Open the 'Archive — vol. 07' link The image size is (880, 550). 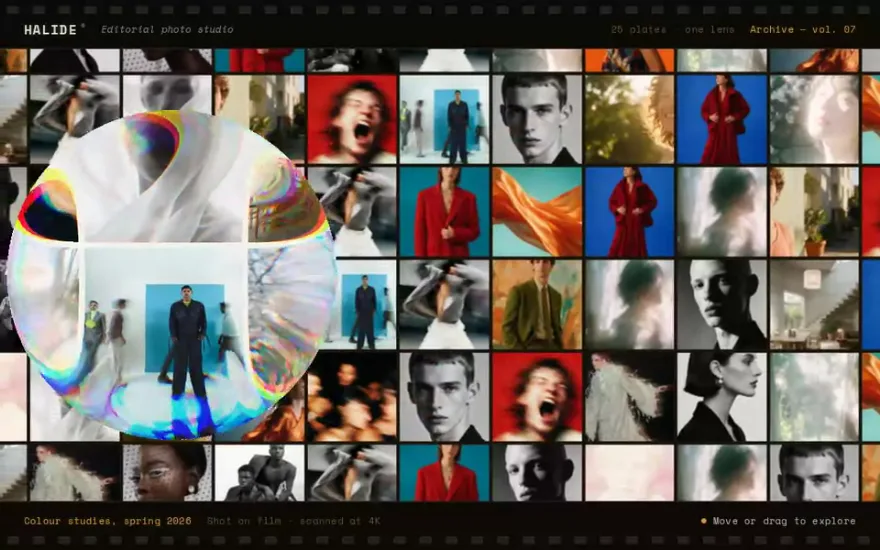pos(803,30)
